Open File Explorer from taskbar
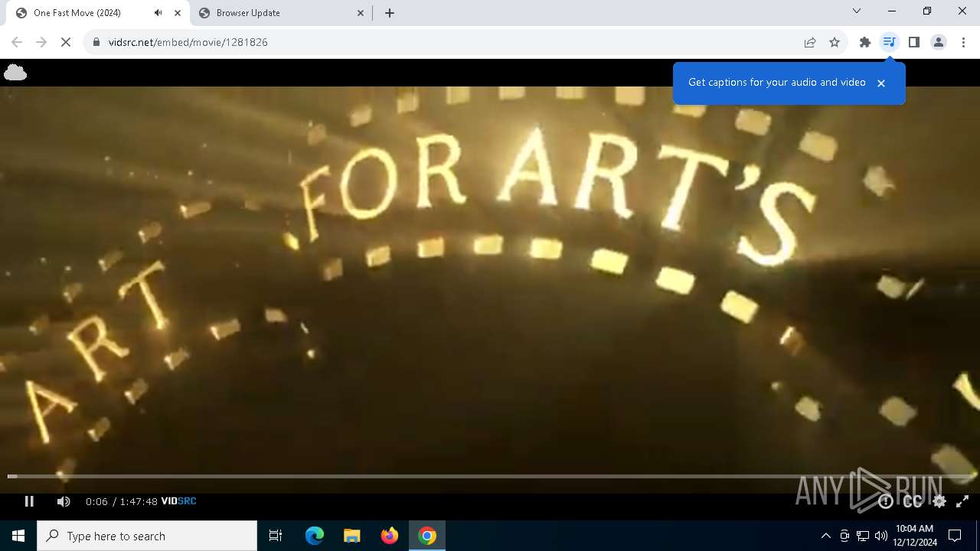Screen dimensions: 980x551 pos(352,536)
